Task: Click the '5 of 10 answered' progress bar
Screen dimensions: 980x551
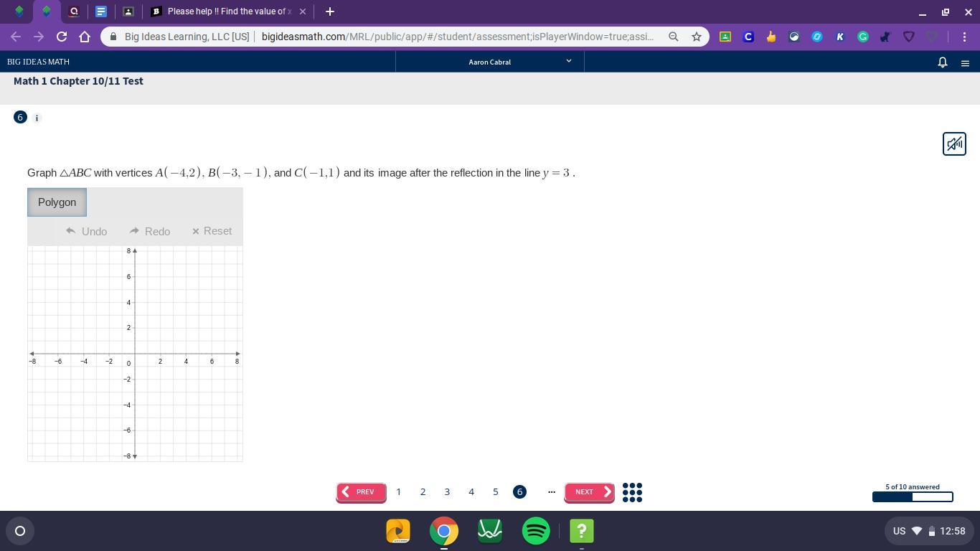Action: coord(913,496)
